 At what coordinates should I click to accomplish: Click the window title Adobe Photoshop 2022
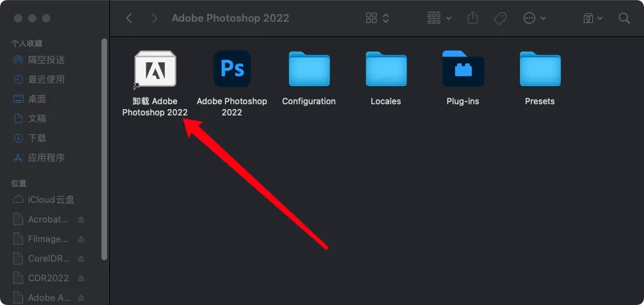[230, 18]
